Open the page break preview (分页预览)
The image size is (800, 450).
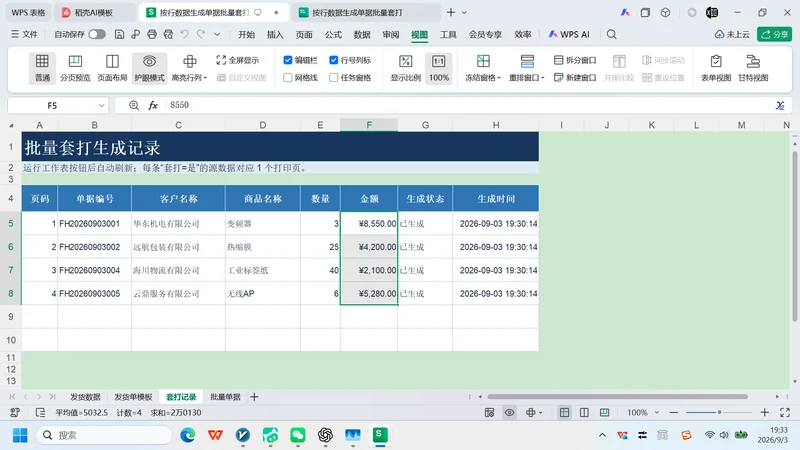[x=75, y=68]
